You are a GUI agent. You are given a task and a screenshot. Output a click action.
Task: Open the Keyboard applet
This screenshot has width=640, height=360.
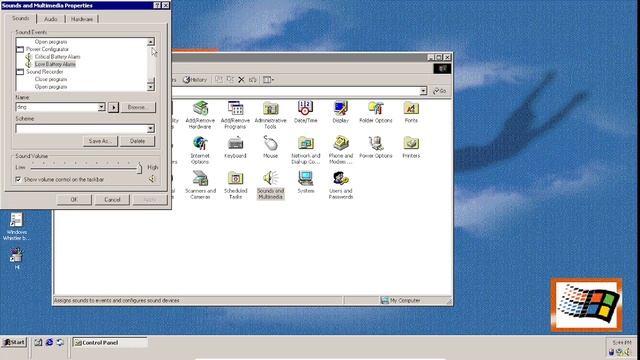click(x=235, y=147)
